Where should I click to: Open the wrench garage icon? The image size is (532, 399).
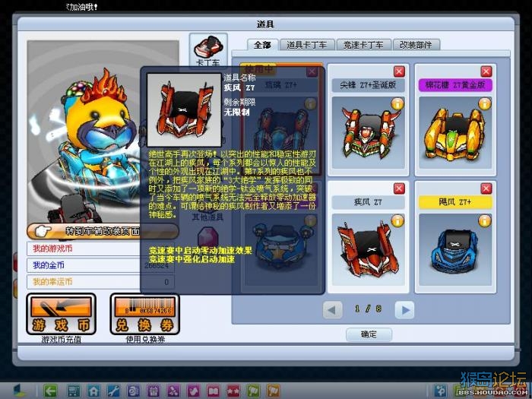(114, 391)
